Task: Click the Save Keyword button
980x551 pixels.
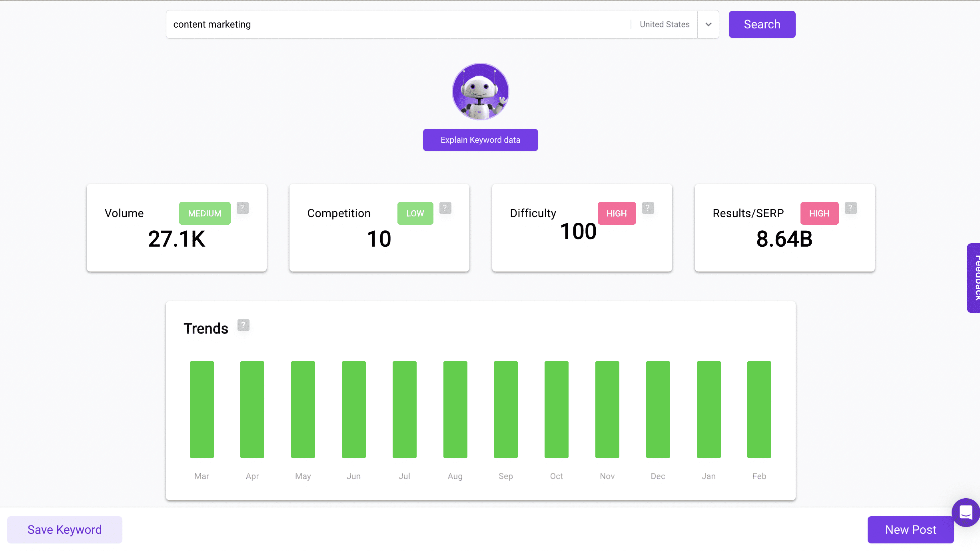Action: [65, 529]
